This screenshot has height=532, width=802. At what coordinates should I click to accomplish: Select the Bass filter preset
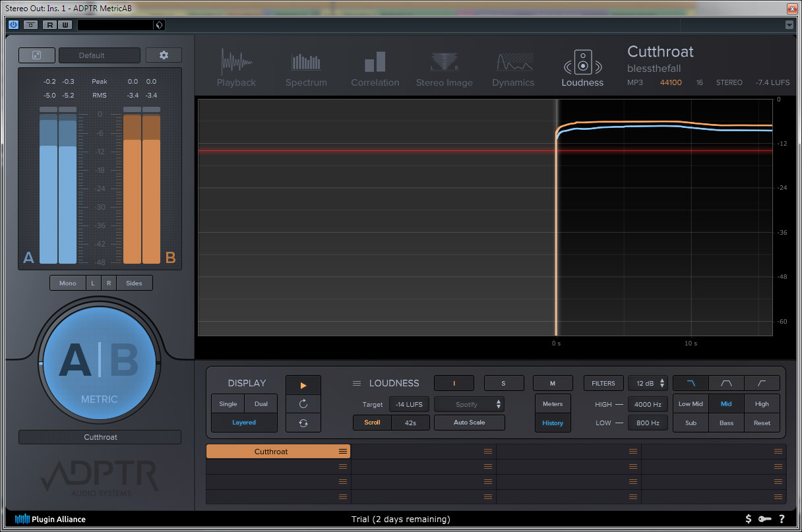point(726,423)
